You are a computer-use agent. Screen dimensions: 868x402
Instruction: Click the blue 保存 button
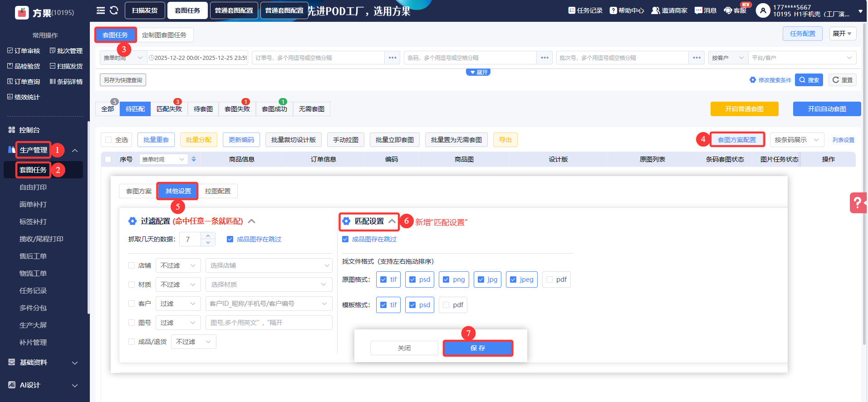[x=478, y=348]
